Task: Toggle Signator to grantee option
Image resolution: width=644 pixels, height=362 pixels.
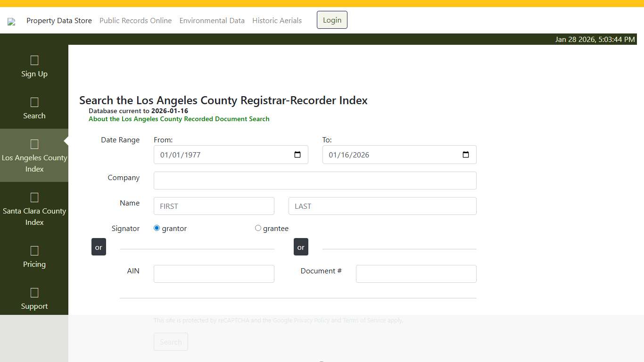Action: coord(258,228)
